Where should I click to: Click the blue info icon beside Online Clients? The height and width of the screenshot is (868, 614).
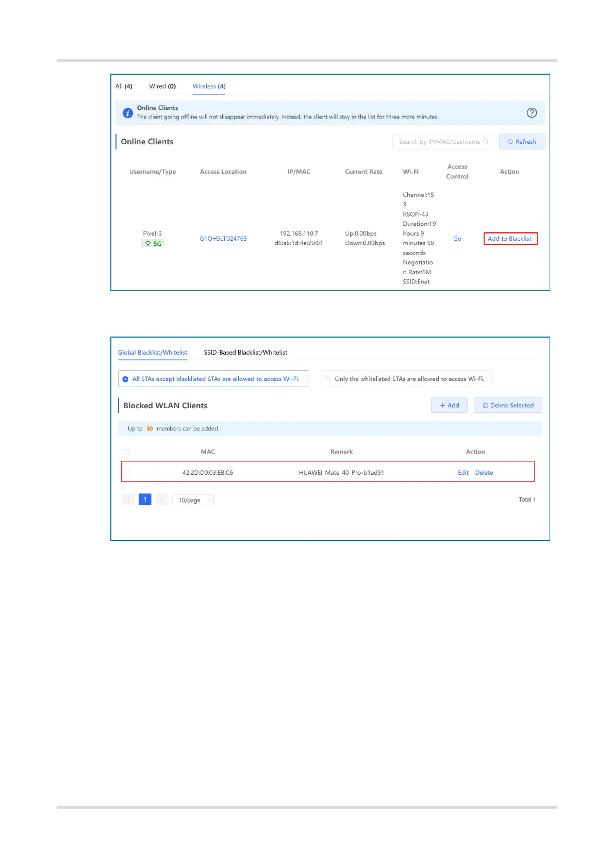[128, 113]
